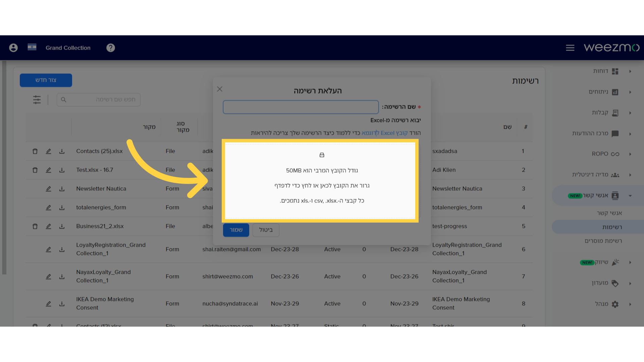Click the delete icon for Contacts (25).xlsx
Image resolution: width=644 pixels, height=362 pixels.
tap(35, 151)
